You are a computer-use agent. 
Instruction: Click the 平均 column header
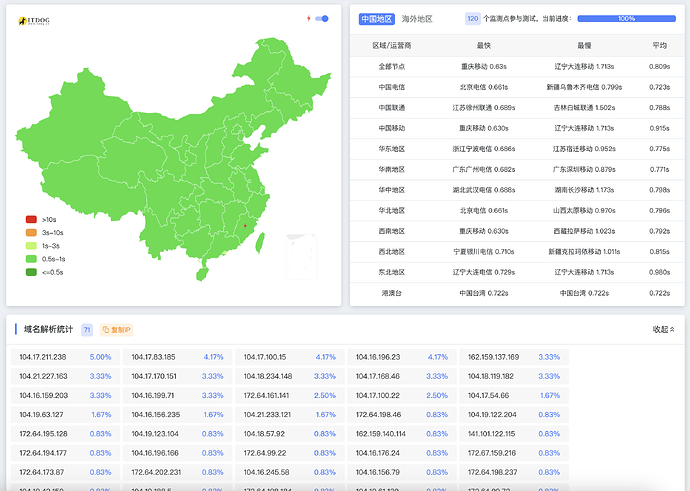tap(659, 45)
